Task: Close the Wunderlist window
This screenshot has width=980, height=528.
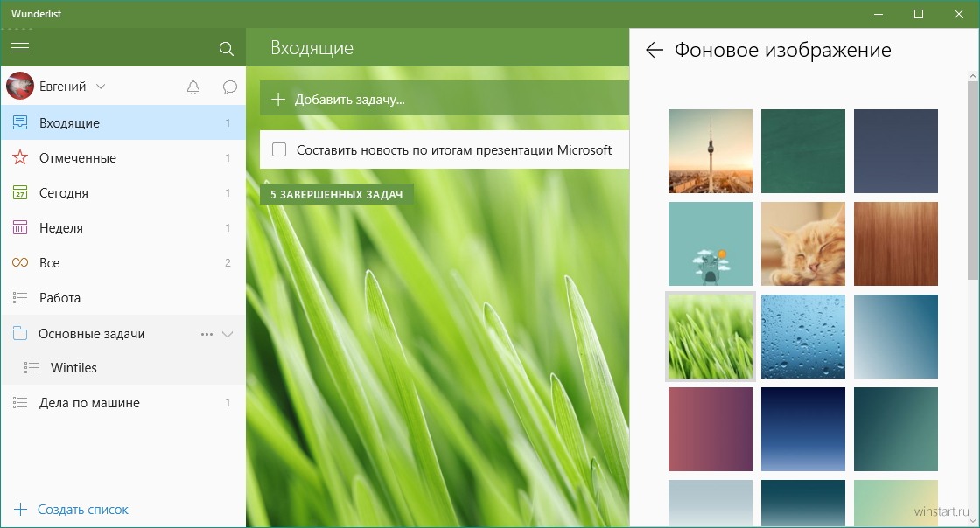Action: coord(958,14)
